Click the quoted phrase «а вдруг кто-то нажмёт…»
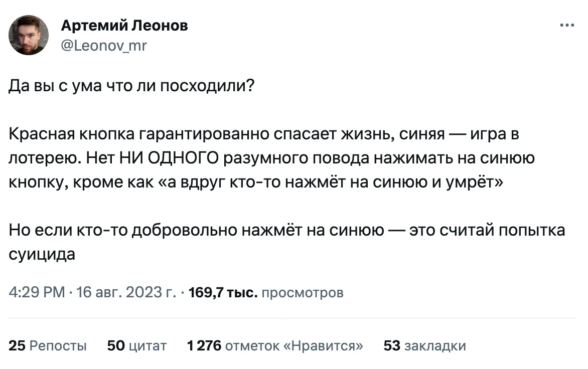588x369 pixels. pyautogui.click(x=331, y=182)
